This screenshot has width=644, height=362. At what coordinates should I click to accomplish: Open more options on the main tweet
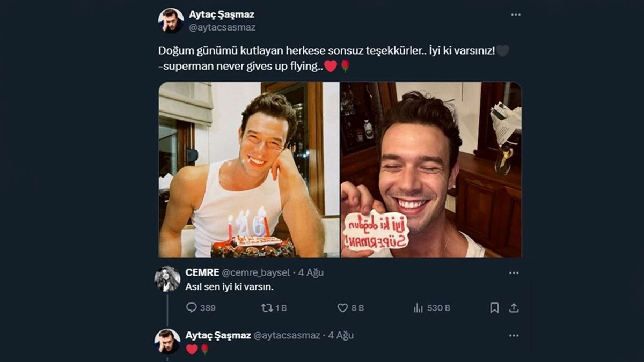[x=516, y=15]
